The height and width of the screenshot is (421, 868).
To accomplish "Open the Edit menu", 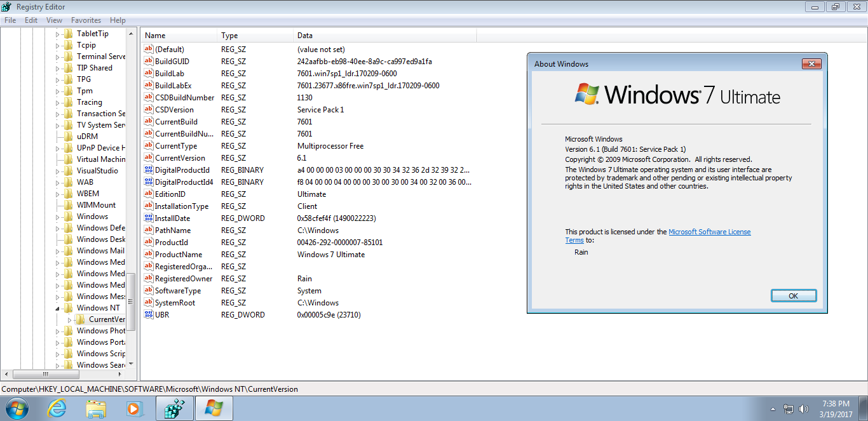I will pos(31,20).
